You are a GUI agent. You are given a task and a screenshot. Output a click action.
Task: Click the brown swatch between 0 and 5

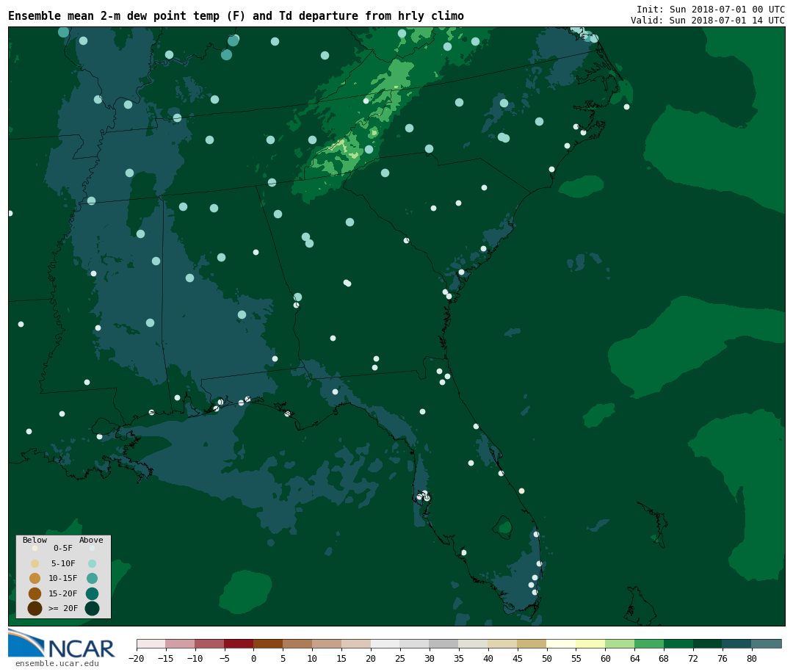tap(268, 643)
